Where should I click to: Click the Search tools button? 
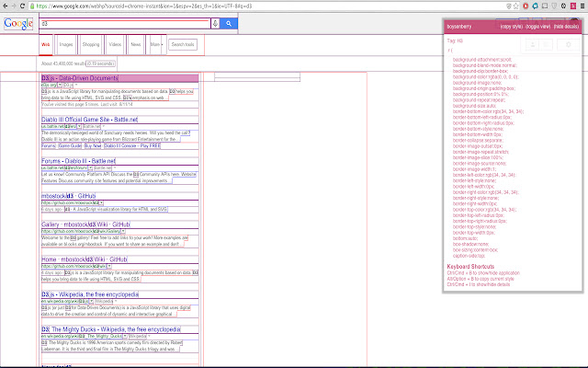183,44
